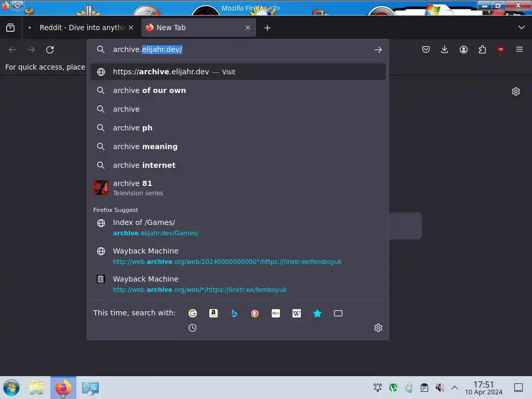The width and height of the screenshot is (532, 399).
Task: Search history with clock icon
Action: (192, 328)
